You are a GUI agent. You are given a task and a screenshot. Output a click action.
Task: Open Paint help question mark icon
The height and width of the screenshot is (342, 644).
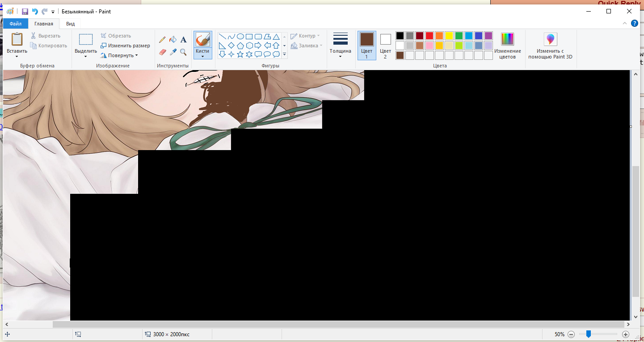pos(634,23)
